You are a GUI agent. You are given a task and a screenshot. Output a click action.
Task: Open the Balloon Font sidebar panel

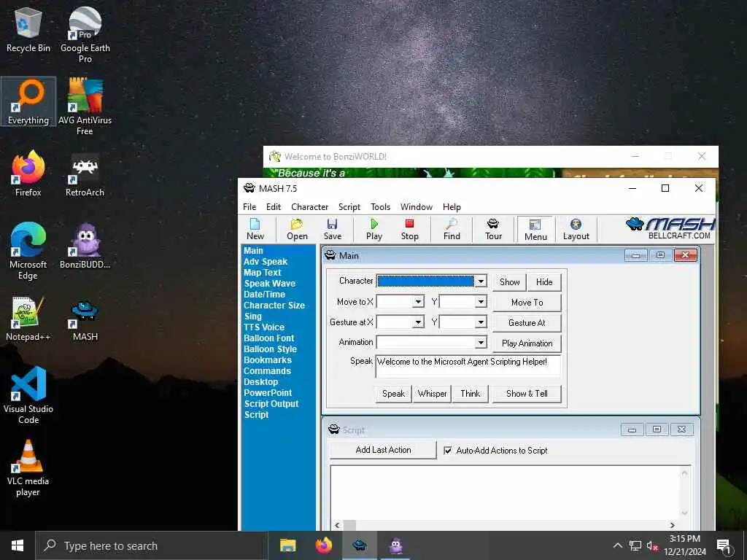pos(268,338)
